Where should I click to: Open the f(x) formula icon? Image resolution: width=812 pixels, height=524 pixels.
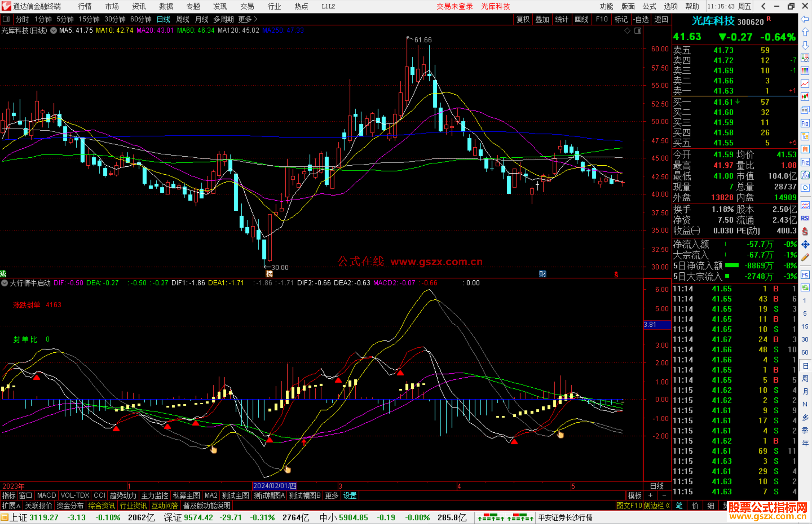click(x=805, y=175)
